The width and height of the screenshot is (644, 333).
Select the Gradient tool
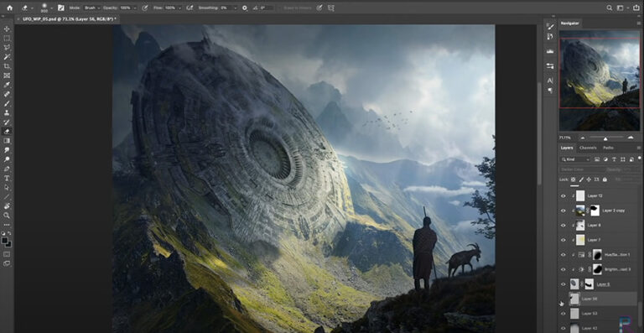coord(7,141)
